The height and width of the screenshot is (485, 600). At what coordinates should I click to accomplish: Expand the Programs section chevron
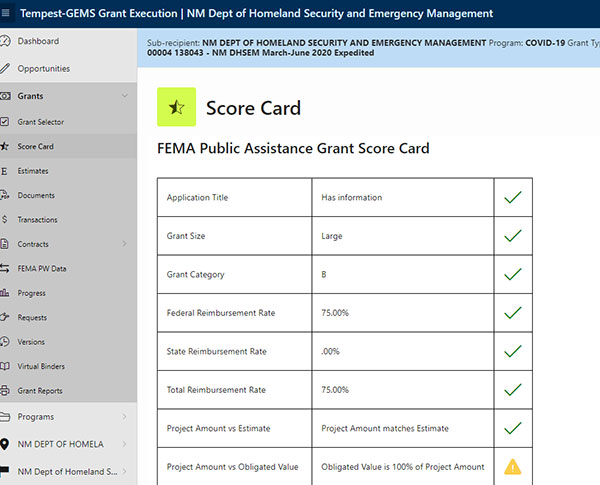click(x=124, y=417)
